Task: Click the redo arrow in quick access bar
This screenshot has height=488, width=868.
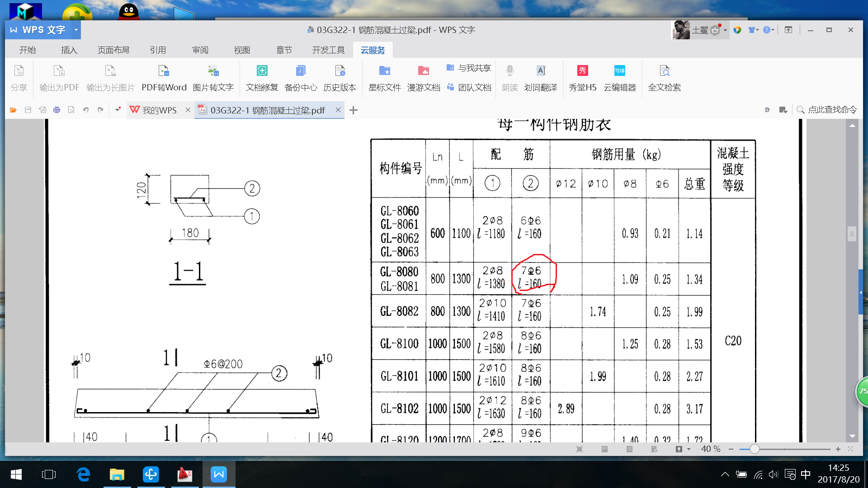Action: (x=100, y=110)
